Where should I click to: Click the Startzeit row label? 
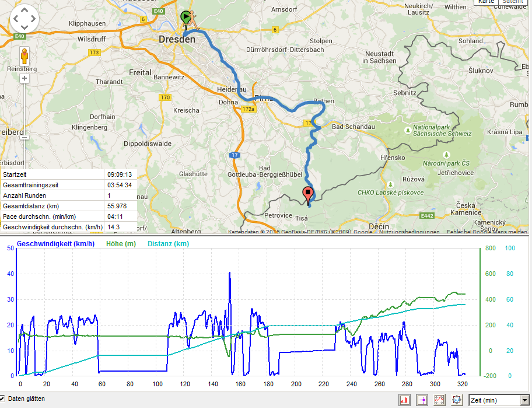coord(15,174)
